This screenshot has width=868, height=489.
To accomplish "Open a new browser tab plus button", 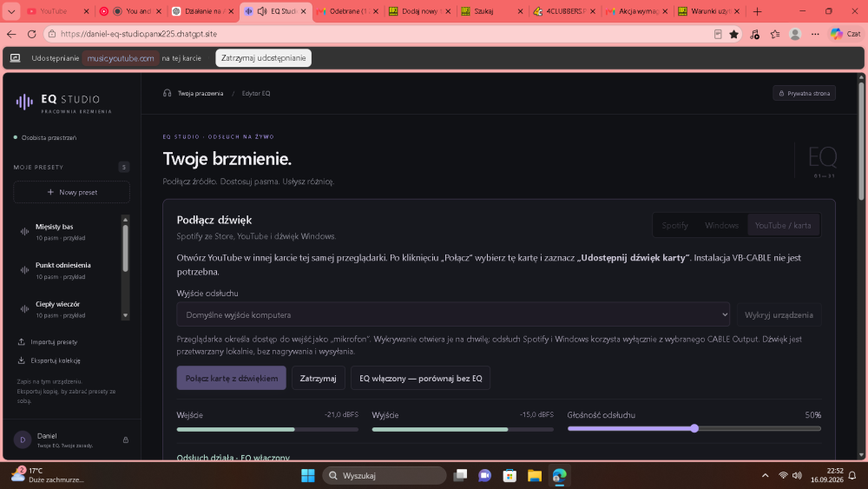I will [757, 11].
